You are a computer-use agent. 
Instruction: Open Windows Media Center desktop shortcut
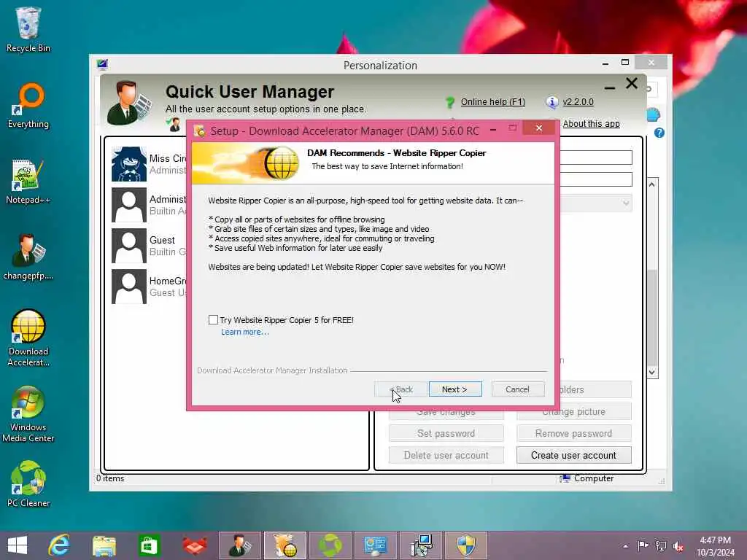[28, 414]
